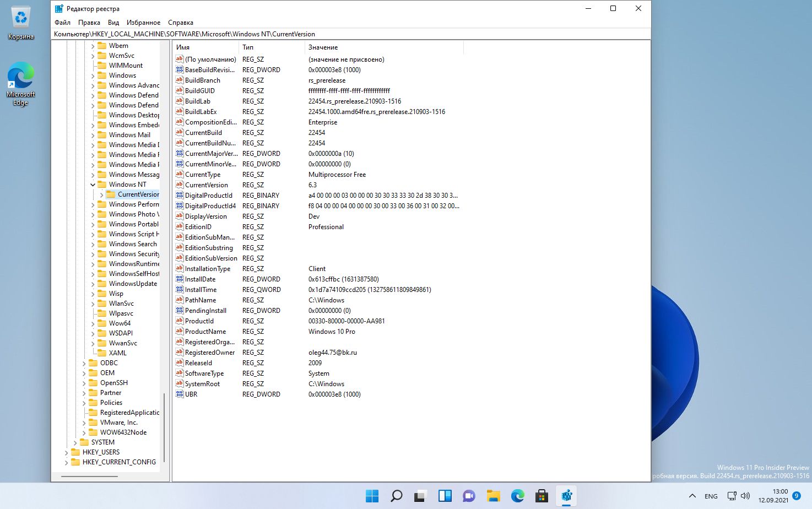Open the Избранное menu
This screenshot has height=509, width=812.
(143, 23)
